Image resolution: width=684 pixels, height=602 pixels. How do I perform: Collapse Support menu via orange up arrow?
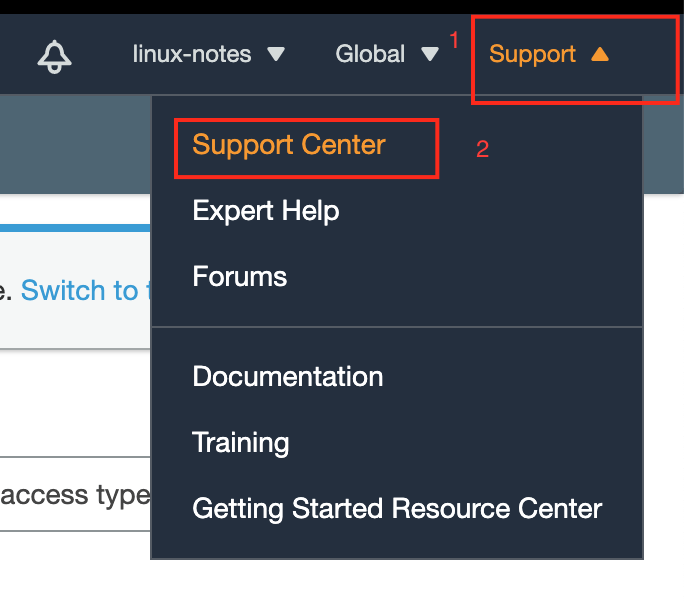click(600, 54)
